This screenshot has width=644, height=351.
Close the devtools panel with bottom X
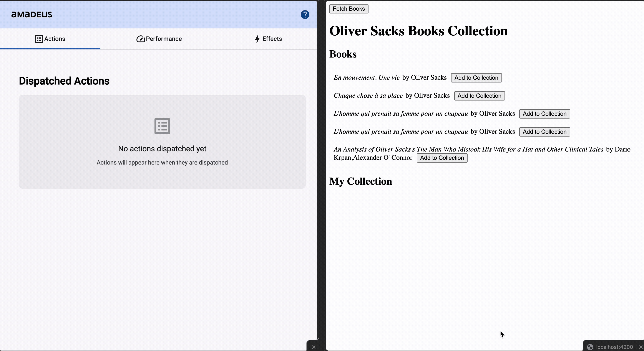click(314, 347)
